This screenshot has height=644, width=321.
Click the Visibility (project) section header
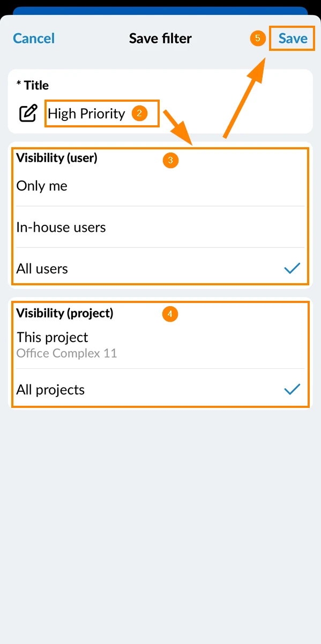tap(65, 313)
